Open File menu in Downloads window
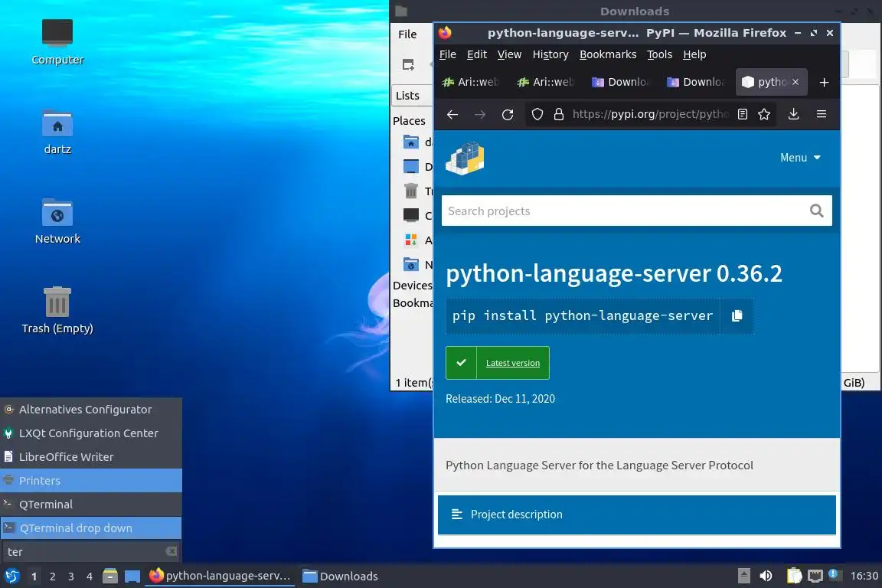This screenshot has width=882, height=588. (407, 34)
